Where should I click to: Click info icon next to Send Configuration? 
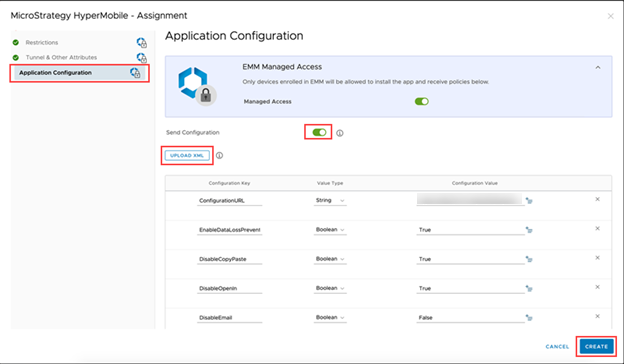click(339, 133)
